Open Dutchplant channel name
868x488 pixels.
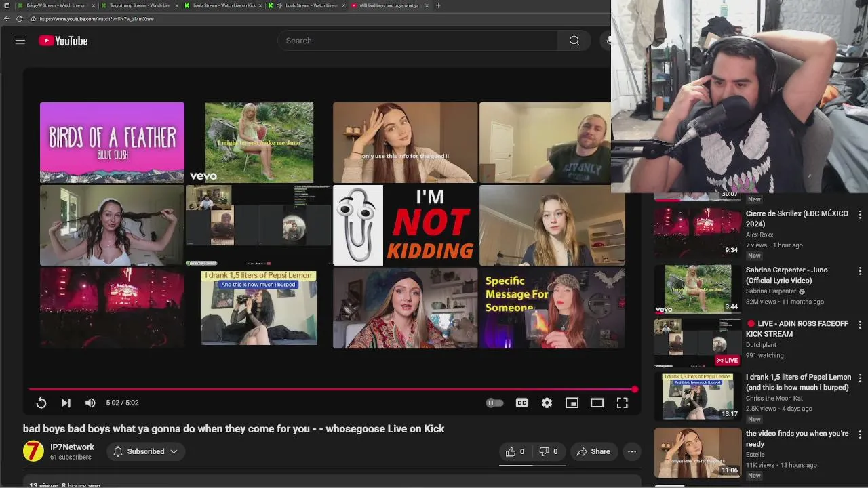tap(762, 345)
